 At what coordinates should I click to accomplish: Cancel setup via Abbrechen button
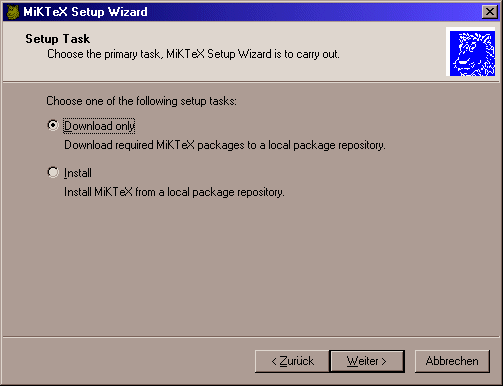tap(452, 361)
